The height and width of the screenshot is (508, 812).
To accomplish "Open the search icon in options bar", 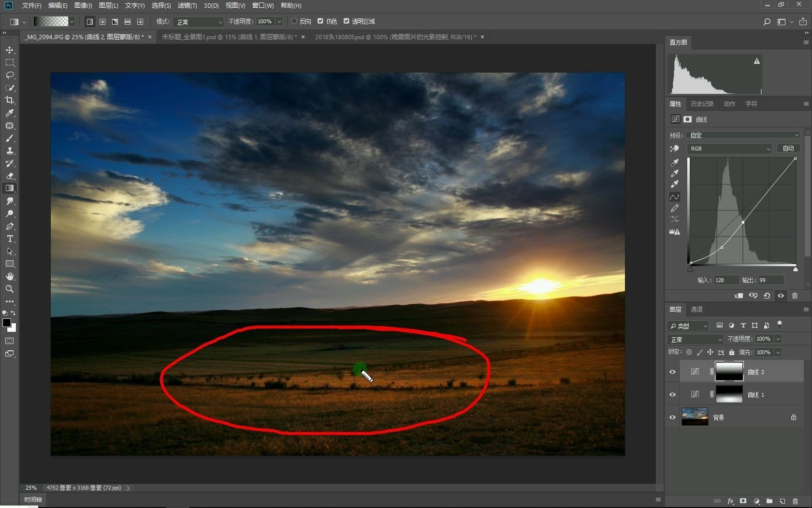I will [x=767, y=22].
